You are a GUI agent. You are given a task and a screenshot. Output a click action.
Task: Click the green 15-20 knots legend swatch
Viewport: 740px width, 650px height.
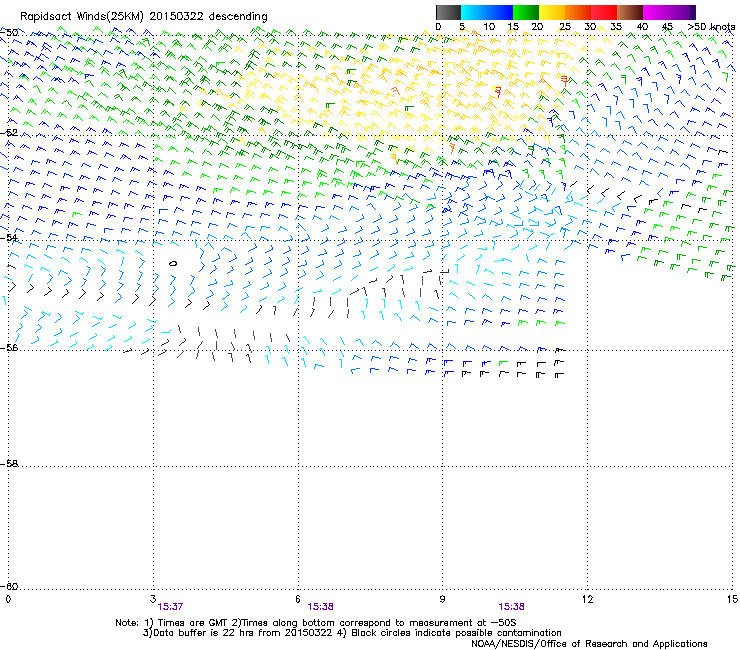pos(526,12)
